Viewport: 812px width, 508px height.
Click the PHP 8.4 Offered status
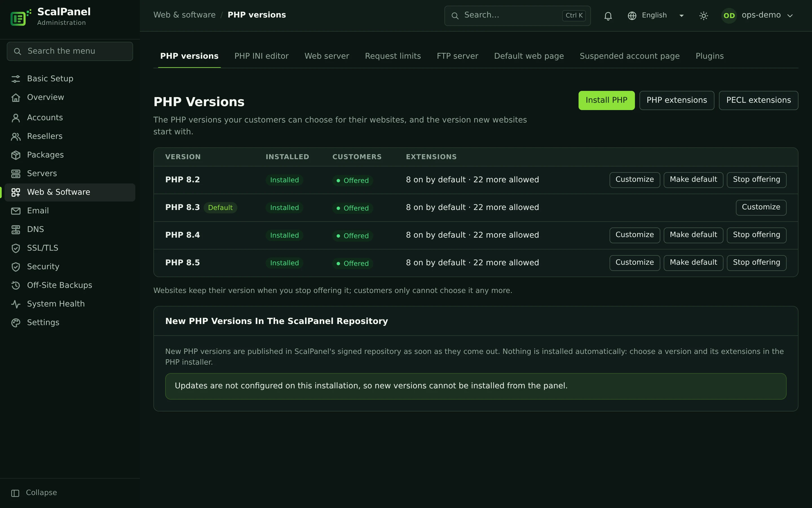point(352,236)
